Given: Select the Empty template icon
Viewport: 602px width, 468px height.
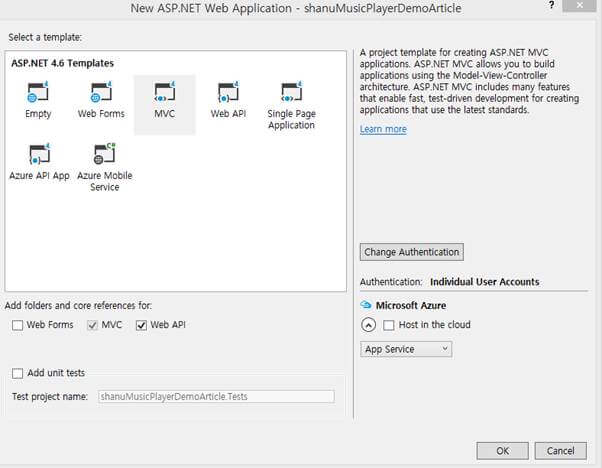Looking at the screenshot, I should 38,93.
